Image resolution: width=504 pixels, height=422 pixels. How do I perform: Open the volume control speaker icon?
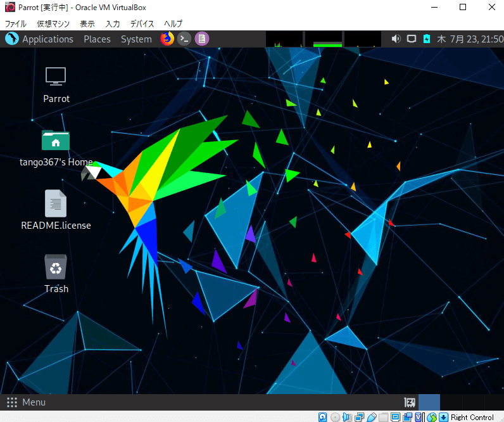pyautogui.click(x=396, y=39)
